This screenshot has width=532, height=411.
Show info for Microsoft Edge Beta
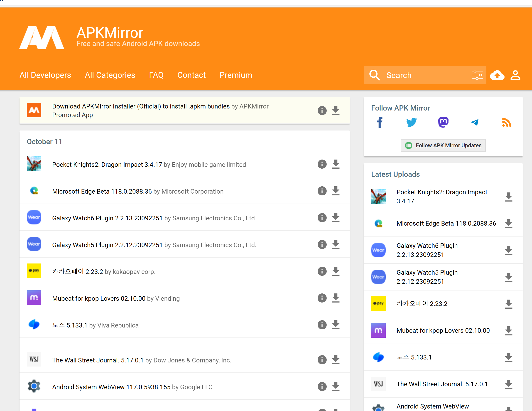(x=322, y=191)
